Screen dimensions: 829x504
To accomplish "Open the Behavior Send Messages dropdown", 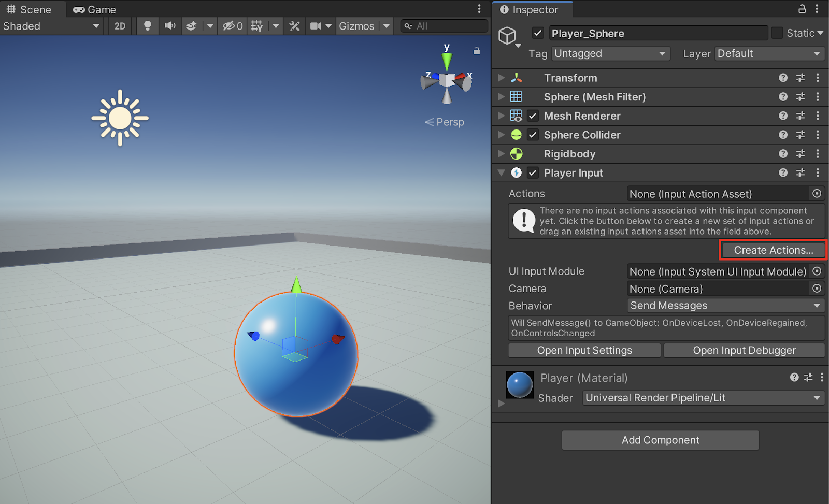I will tap(725, 306).
